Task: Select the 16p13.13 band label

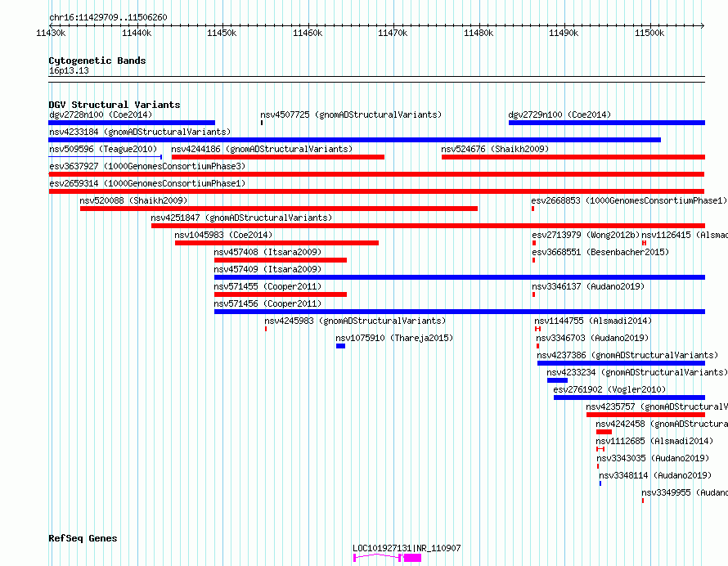Action: point(69,70)
